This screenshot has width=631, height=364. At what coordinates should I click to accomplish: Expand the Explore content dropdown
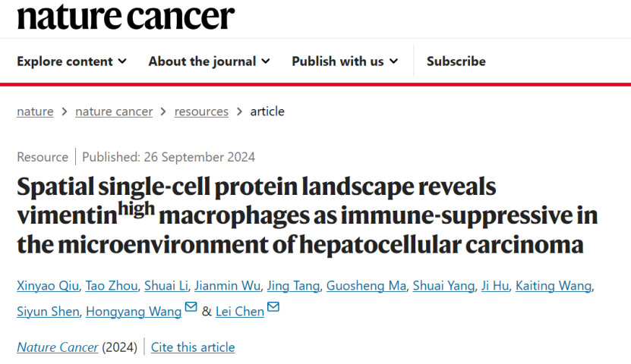pyautogui.click(x=71, y=61)
